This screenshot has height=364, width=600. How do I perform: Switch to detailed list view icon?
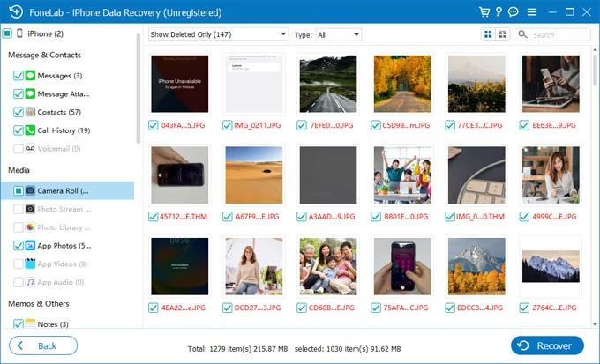[502, 34]
